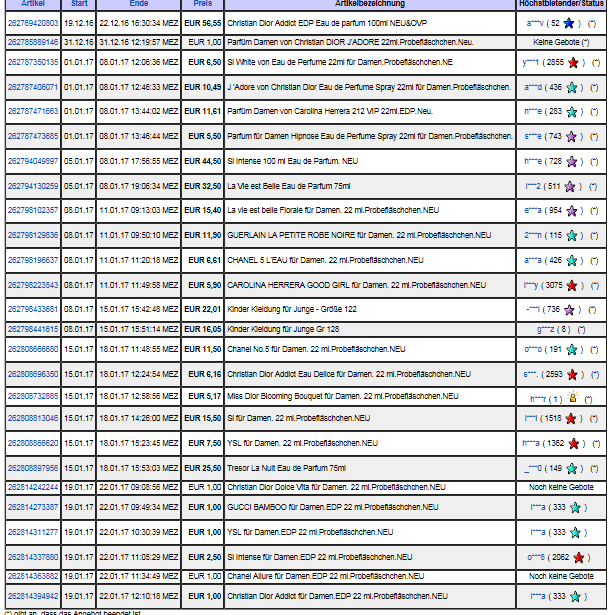Open article link 262787406071
610x615 pixels.
(x=33, y=87)
